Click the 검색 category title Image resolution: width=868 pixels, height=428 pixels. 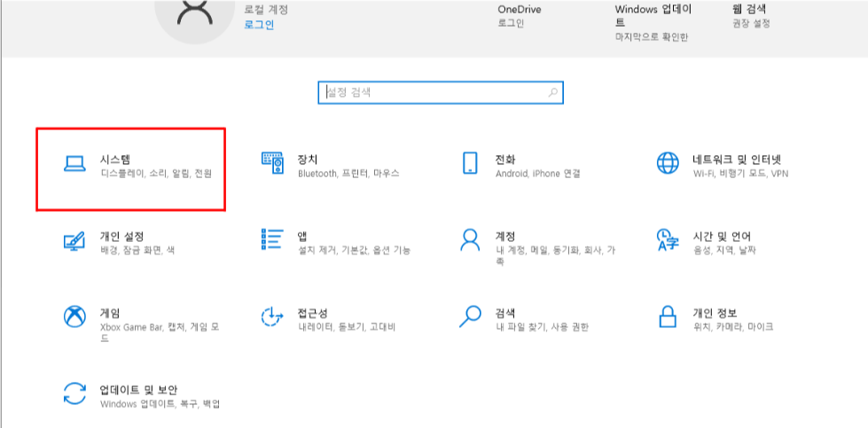pos(504,313)
